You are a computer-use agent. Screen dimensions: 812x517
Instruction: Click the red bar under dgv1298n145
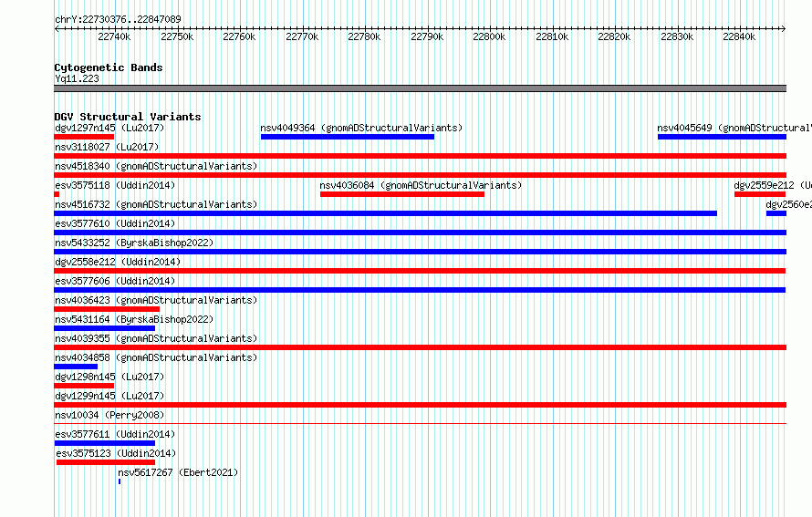[84, 386]
